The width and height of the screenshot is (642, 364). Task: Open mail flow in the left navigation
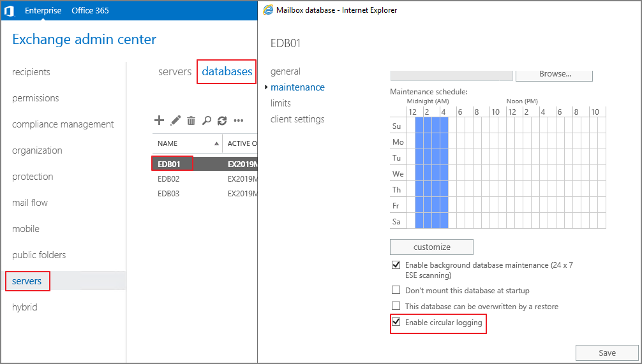tap(30, 203)
